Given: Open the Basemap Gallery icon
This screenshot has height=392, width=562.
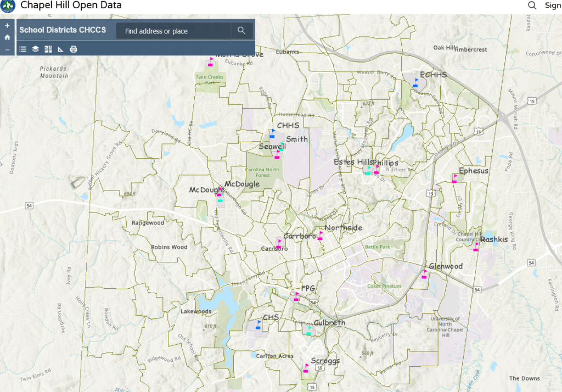Looking at the screenshot, I should 48,48.
